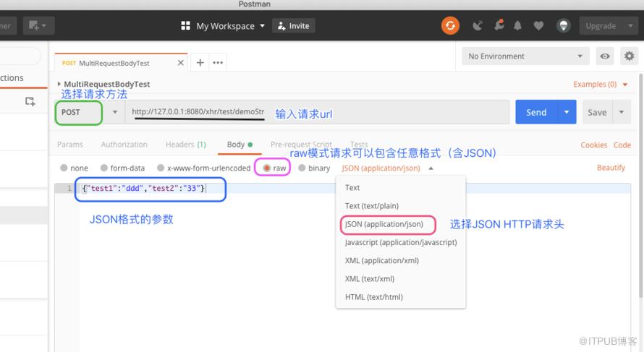
Task: Select the x-www-form-urlencoded radio button
Action: (161, 168)
